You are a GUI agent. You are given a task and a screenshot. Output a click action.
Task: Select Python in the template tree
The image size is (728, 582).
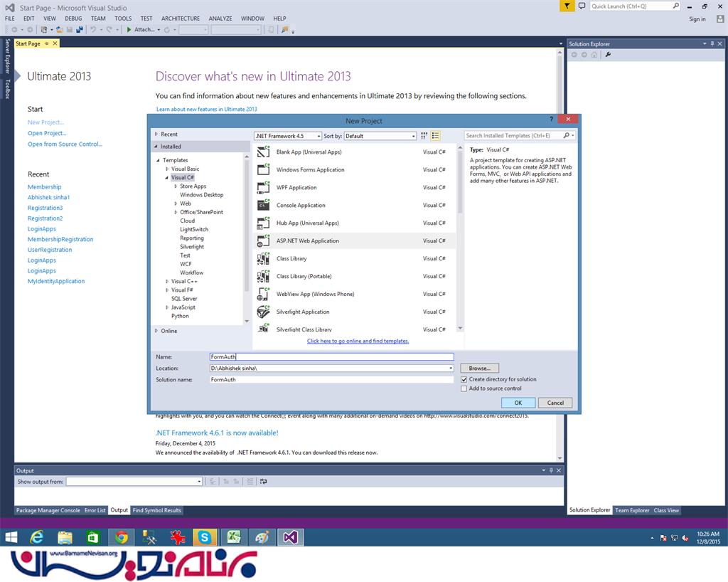coord(180,317)
